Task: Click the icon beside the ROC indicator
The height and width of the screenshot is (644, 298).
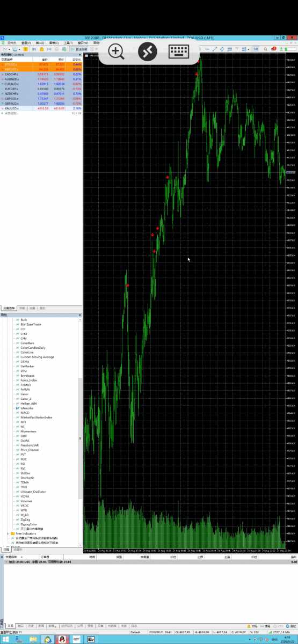Action: coord(17,459)
